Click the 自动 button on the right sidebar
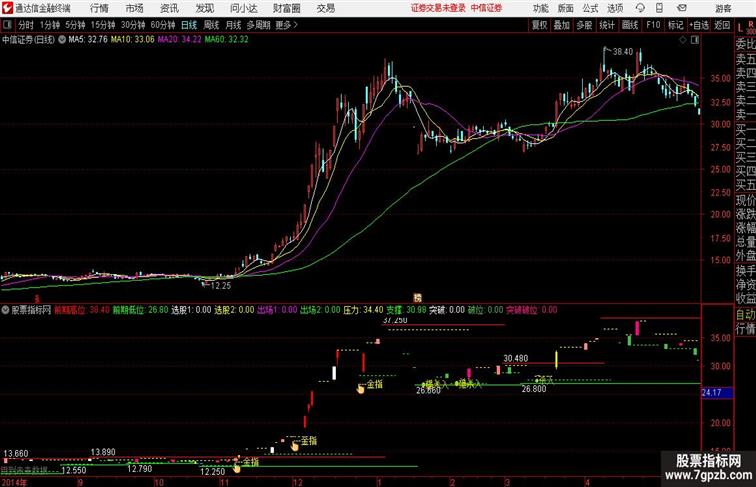The height and width of the screenshot is (487, 756). coord(745,315)
